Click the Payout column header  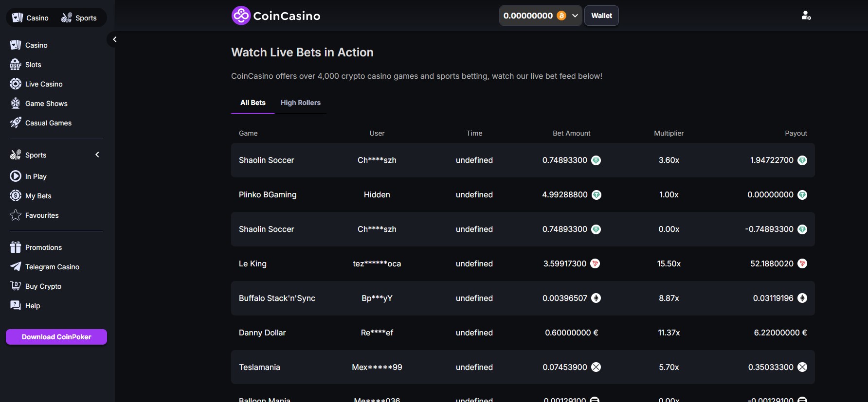pos(796,133)
